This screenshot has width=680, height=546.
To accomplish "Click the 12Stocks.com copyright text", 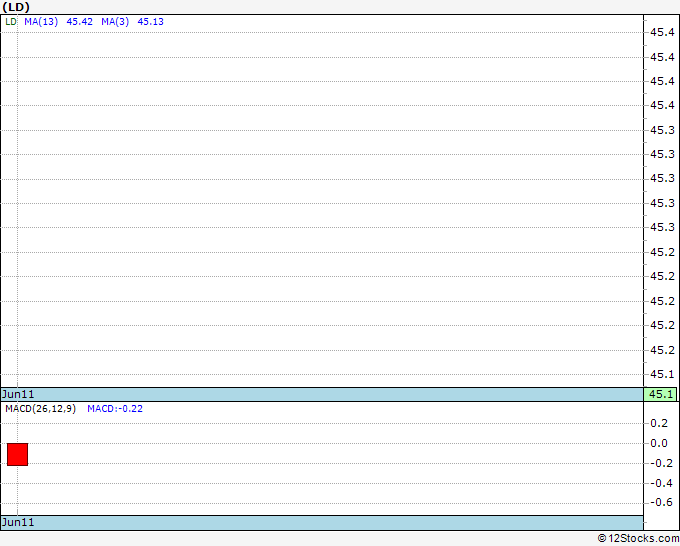I will tap(638, 538).
